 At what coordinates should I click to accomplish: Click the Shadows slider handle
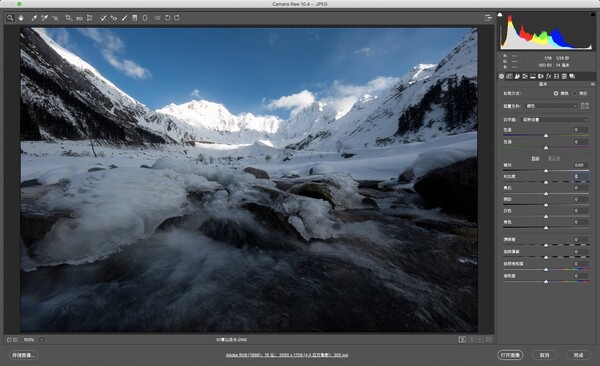coord(546,205)
